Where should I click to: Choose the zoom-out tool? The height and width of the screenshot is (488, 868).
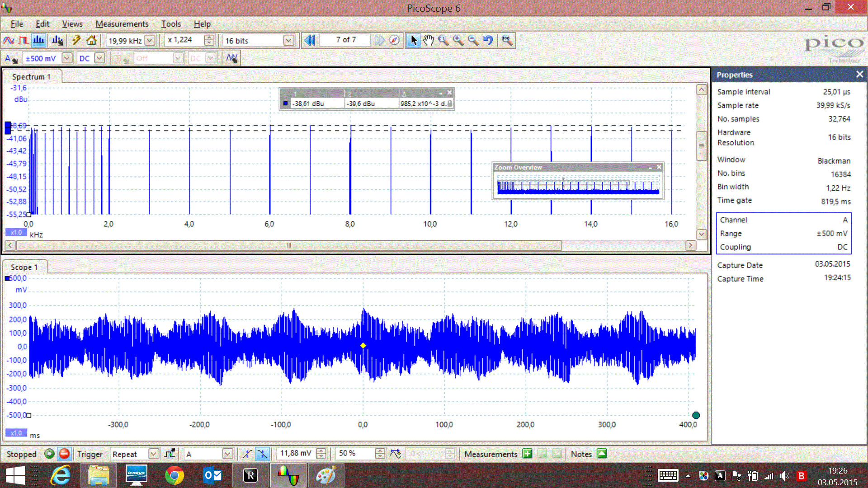pyautogui.click(x=473, y=40)
